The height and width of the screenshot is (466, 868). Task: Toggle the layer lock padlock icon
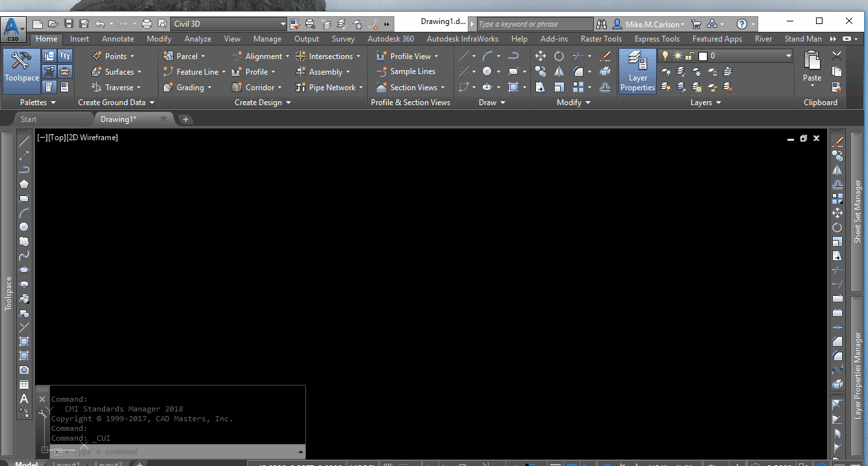(690, 56)
